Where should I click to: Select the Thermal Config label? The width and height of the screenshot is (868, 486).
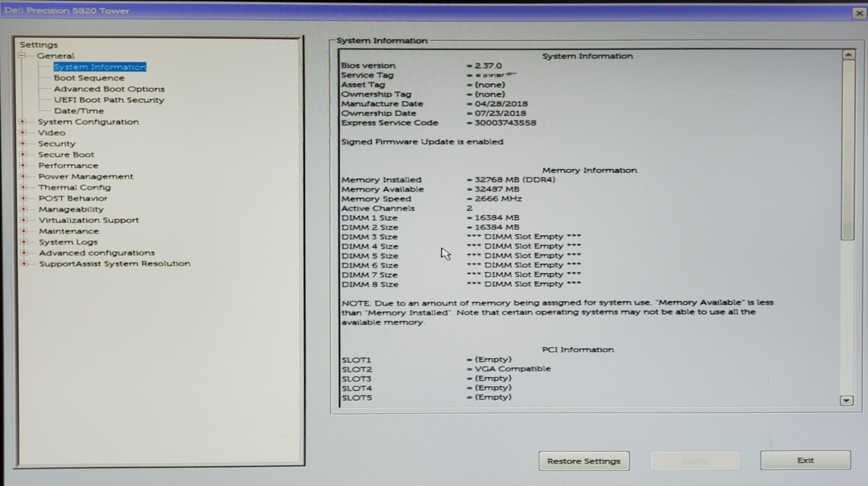click(74, 187)
